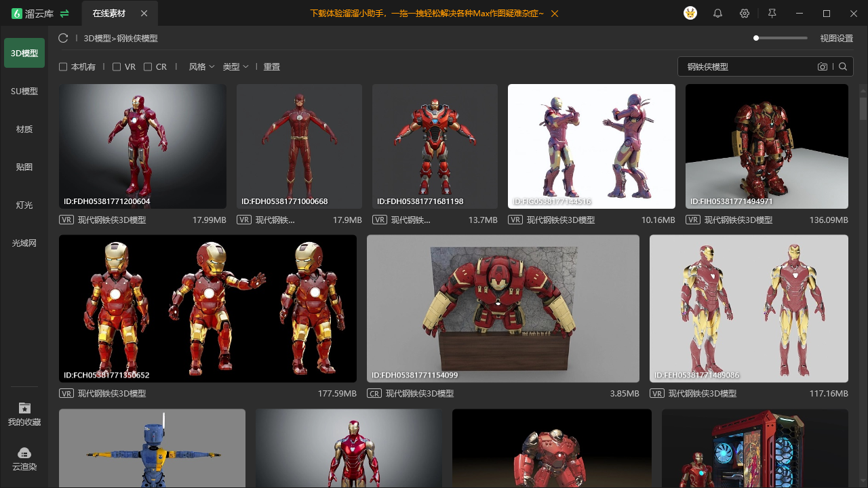Click the green switch arrows icon
This screenshot has width=868, height=488.
click(x=64, y=14)
